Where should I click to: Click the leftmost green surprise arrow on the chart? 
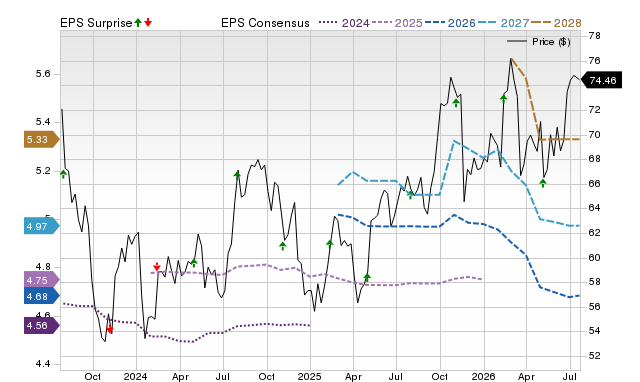[x=63, y=174]
